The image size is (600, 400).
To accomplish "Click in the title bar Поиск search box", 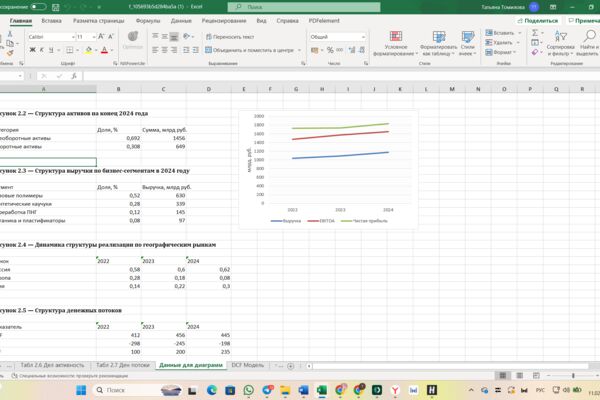I will 304,7.
